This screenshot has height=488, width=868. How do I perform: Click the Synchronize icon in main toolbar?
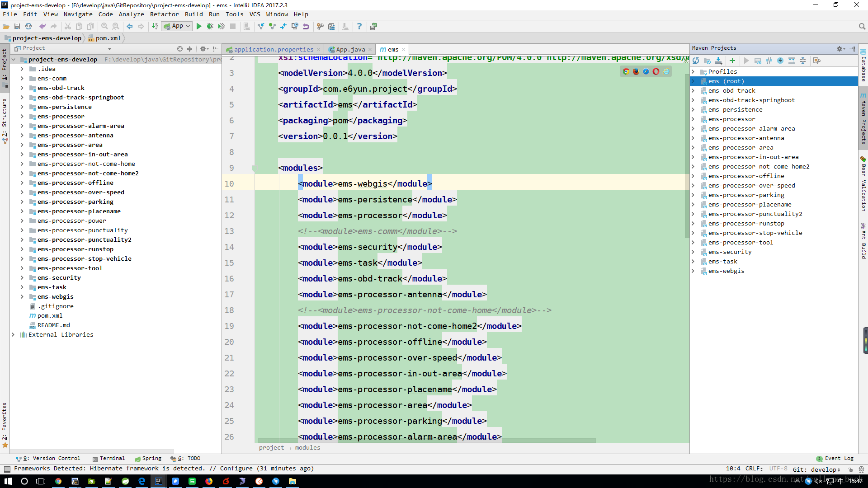coord(28,26)
